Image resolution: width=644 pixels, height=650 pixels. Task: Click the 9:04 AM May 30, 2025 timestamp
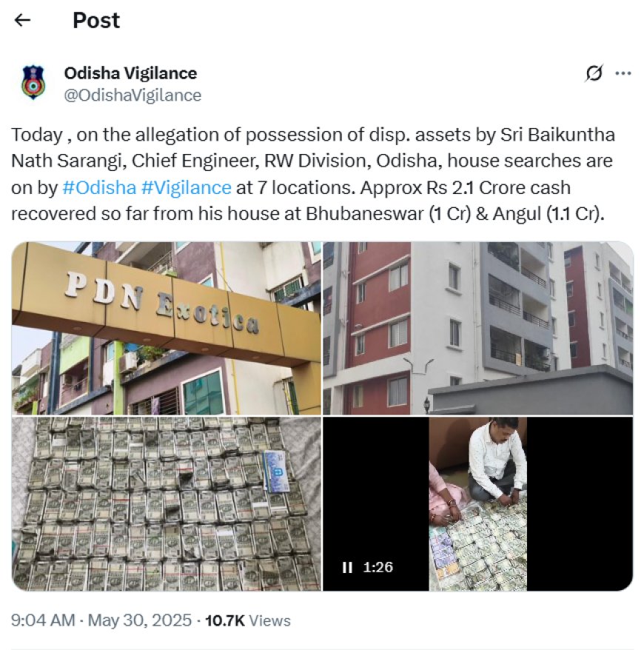point(101,620)
